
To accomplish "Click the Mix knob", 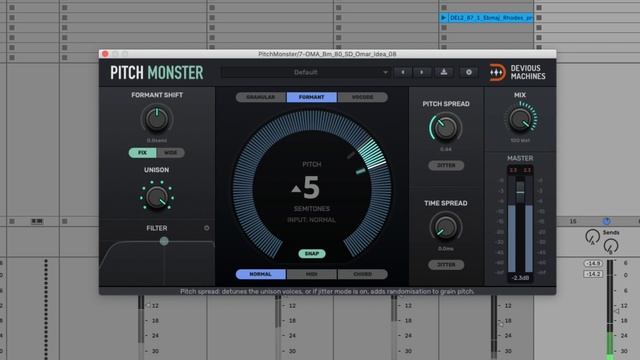I will pyautogui.click(x=520, y=120).
